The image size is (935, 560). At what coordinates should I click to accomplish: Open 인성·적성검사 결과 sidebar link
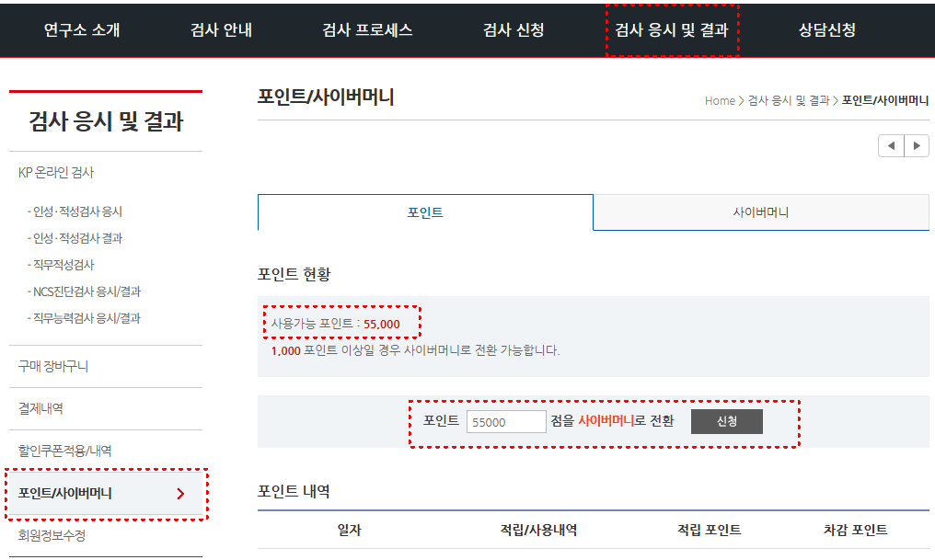tap(77, 238)
